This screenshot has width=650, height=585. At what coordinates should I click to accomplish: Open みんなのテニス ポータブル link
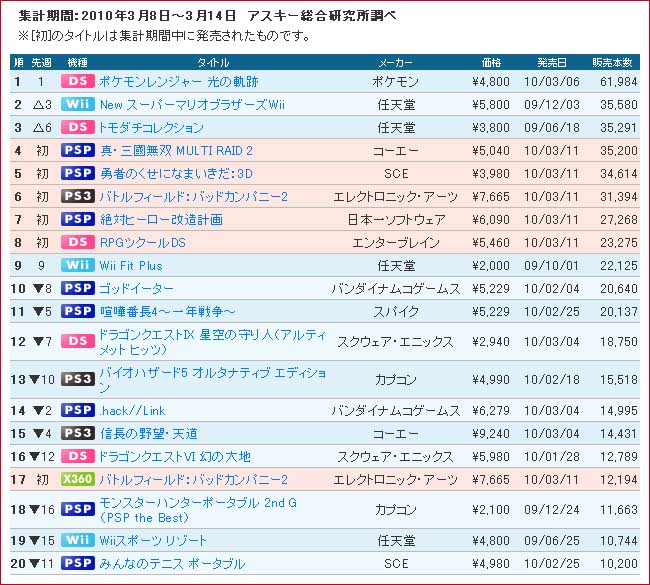[172, 564]
